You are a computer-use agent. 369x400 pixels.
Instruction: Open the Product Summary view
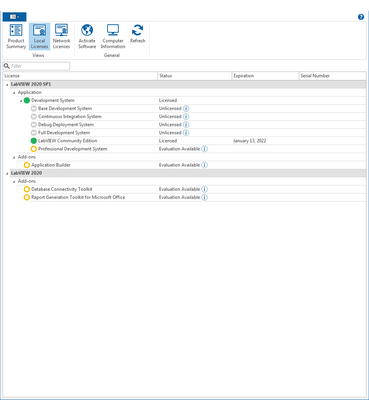(16, 36)
